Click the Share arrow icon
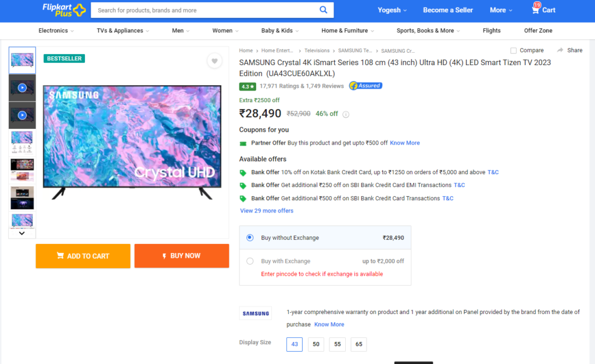The width and height of the screenshot is (595, 364). coord(560,50)
